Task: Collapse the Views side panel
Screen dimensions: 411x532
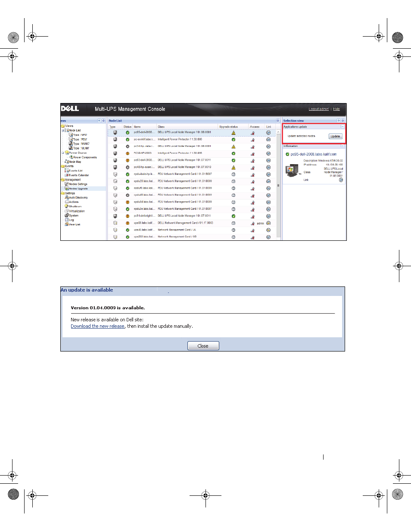Action: [x=99, y=121]
